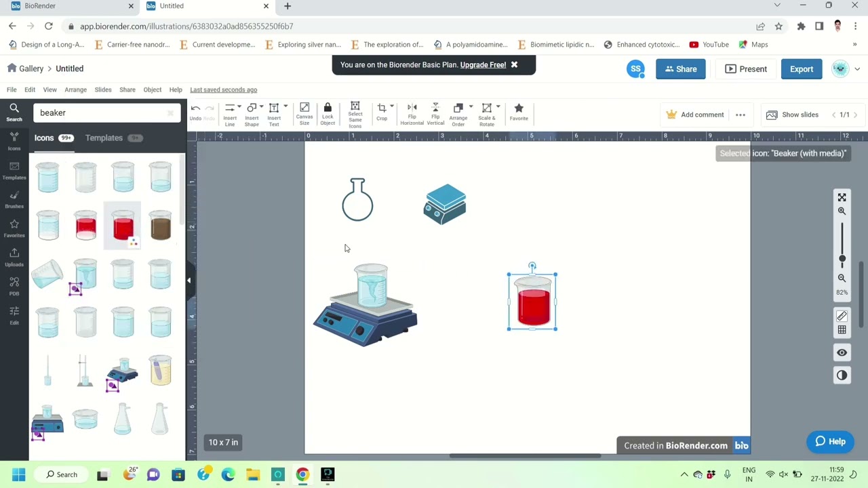Open Canvas Size settings
The image size is (868, 488).
[304, 113]
